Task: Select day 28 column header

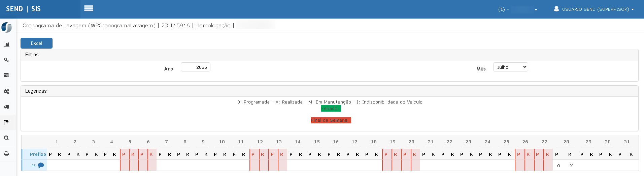Action: (566, 142)
